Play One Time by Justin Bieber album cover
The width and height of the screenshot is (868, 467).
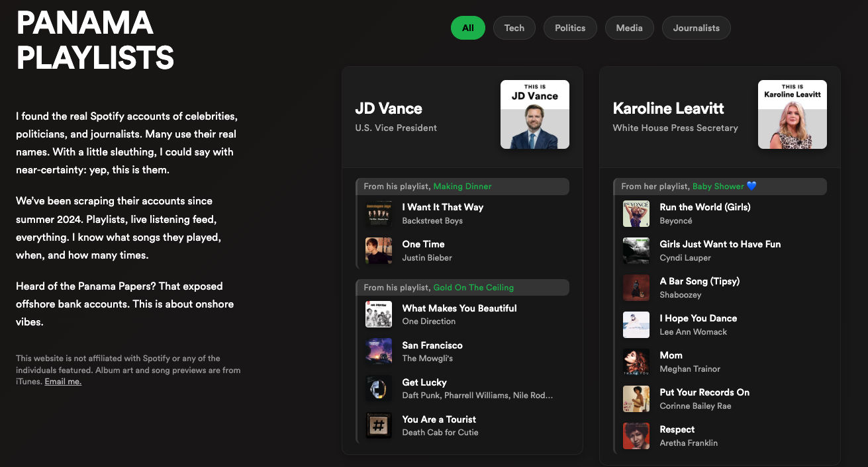(x=379, y=251)
